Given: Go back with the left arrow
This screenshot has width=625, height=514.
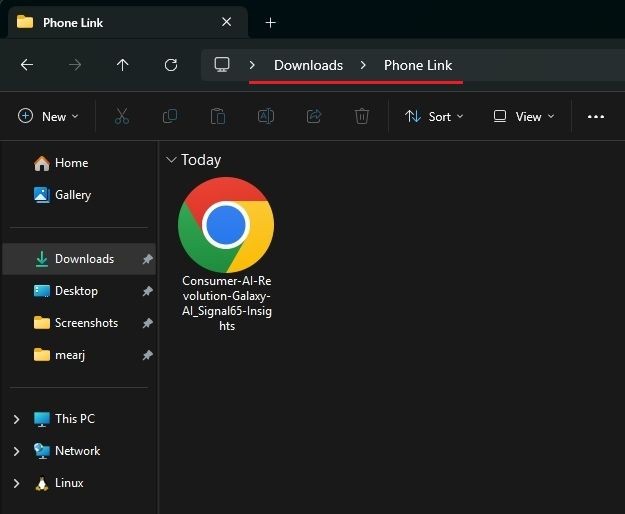Looking at the screenshot, I should pos(27,65).
